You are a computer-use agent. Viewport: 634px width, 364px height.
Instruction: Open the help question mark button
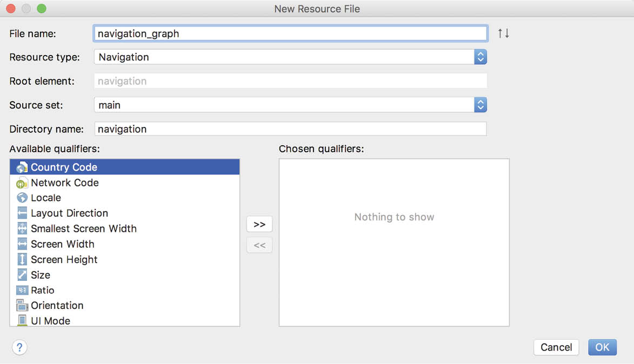(x=19, y=347)
